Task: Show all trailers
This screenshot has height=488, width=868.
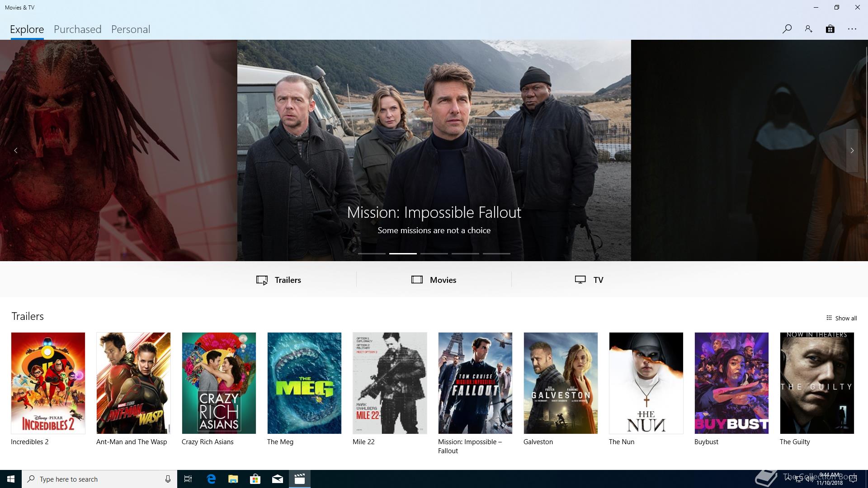Action: [x=841, y=318]
